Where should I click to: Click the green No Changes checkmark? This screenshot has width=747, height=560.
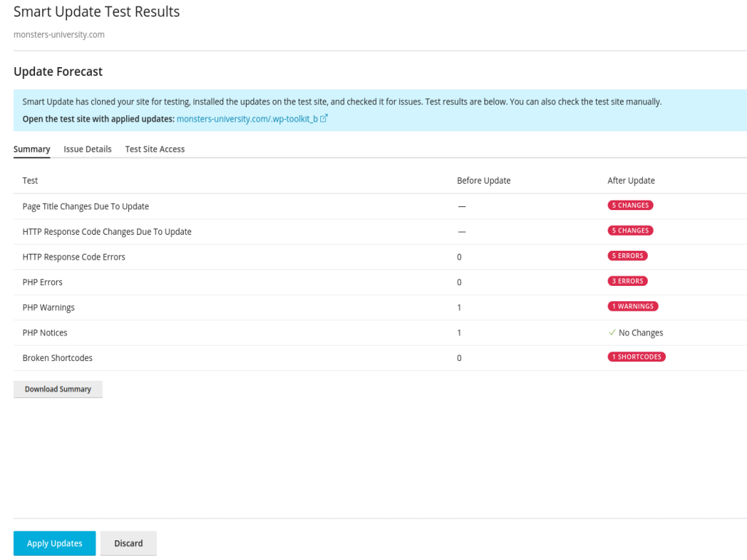pos(614,332)
